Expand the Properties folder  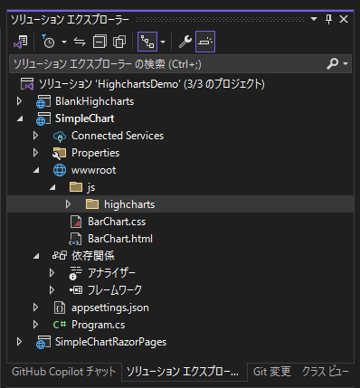[x=36, y=153]
